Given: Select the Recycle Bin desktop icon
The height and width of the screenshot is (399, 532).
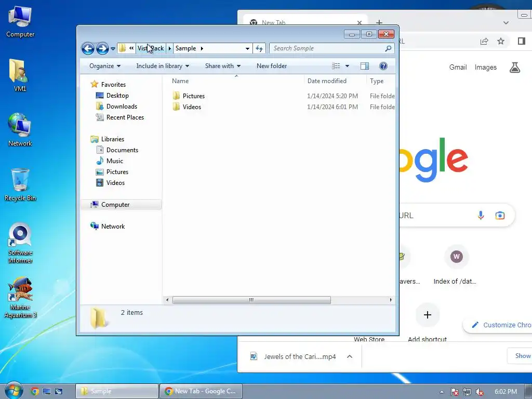Looking at the screenshot, I should [x=20, y=184].
